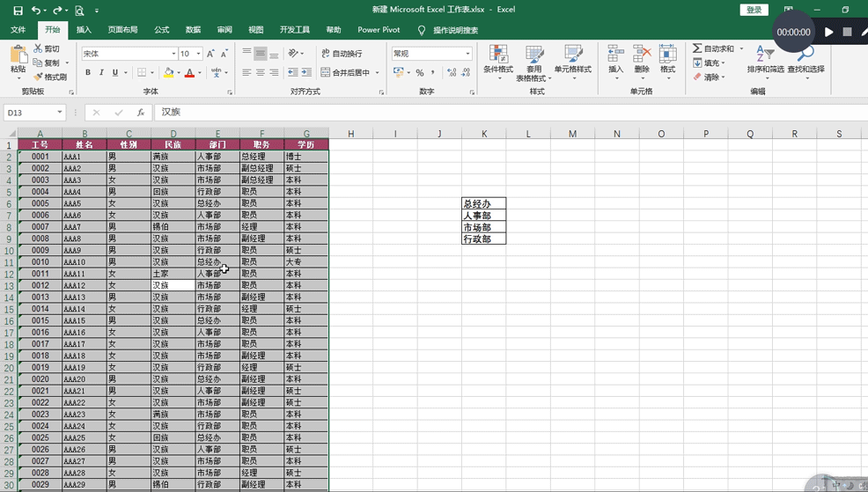Decrease font size with the smaller A
Screen dimensions: 868x492
[224, 54]
